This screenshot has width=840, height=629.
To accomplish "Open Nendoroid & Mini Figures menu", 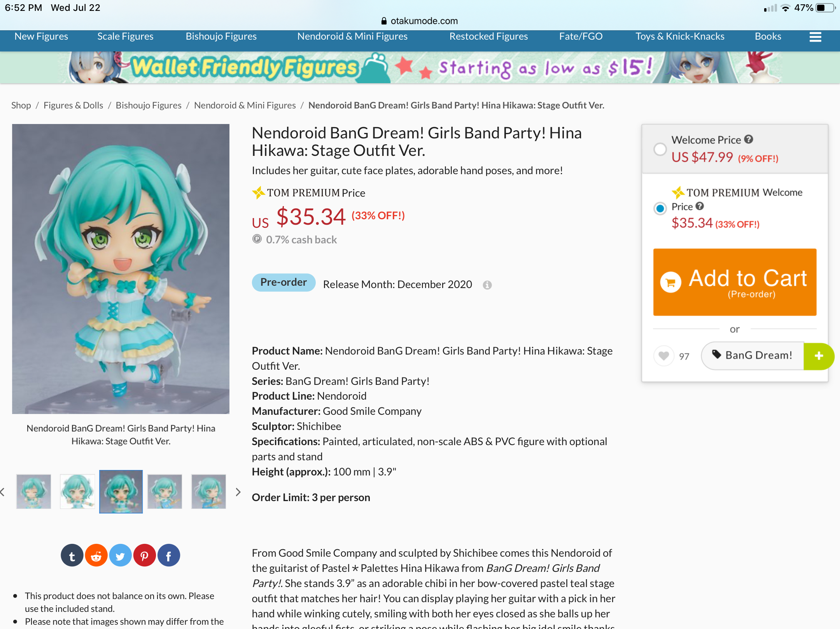I will (352, 36).
